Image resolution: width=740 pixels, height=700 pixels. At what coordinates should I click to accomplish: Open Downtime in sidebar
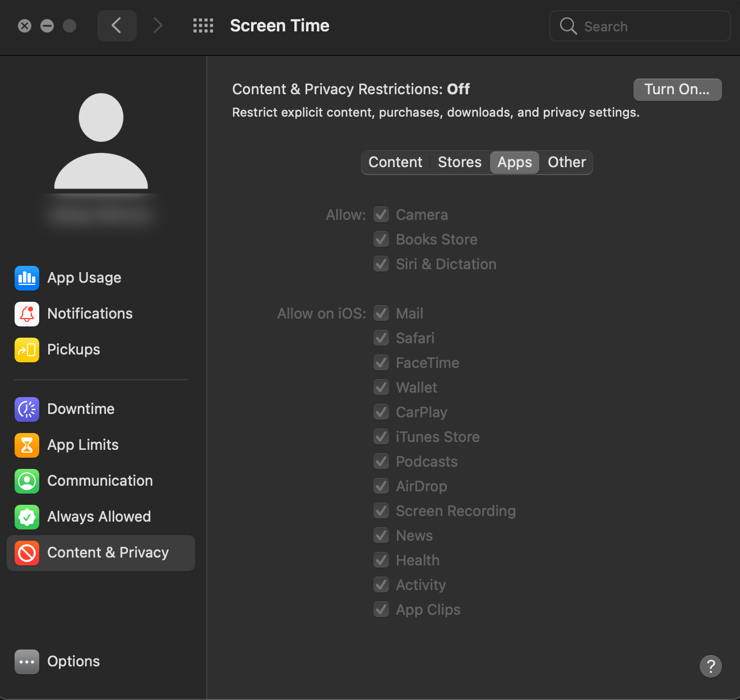tap(101, 409)
